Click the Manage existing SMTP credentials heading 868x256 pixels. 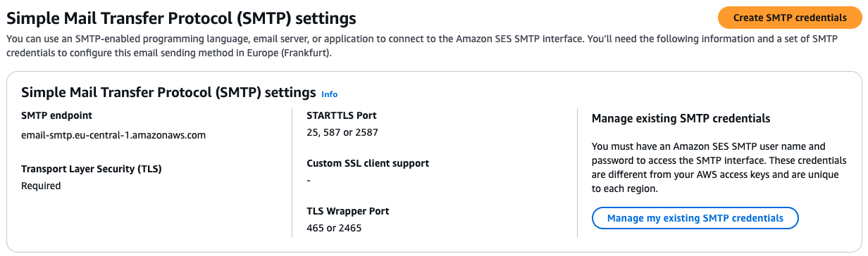(x=681, y=118)
